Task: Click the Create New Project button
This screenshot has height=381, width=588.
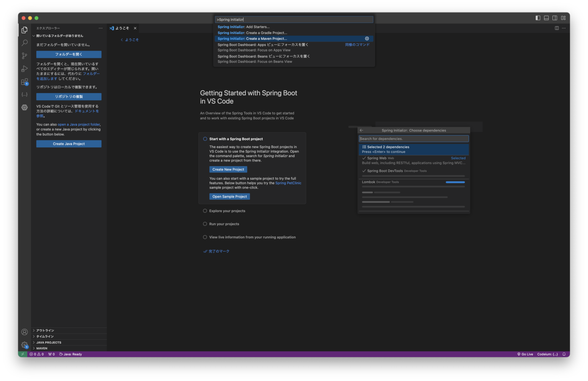Action: (228, 169)
